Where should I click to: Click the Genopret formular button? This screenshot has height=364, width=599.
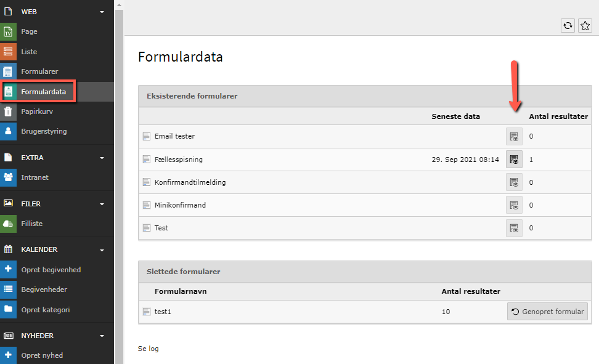[547, 312]
